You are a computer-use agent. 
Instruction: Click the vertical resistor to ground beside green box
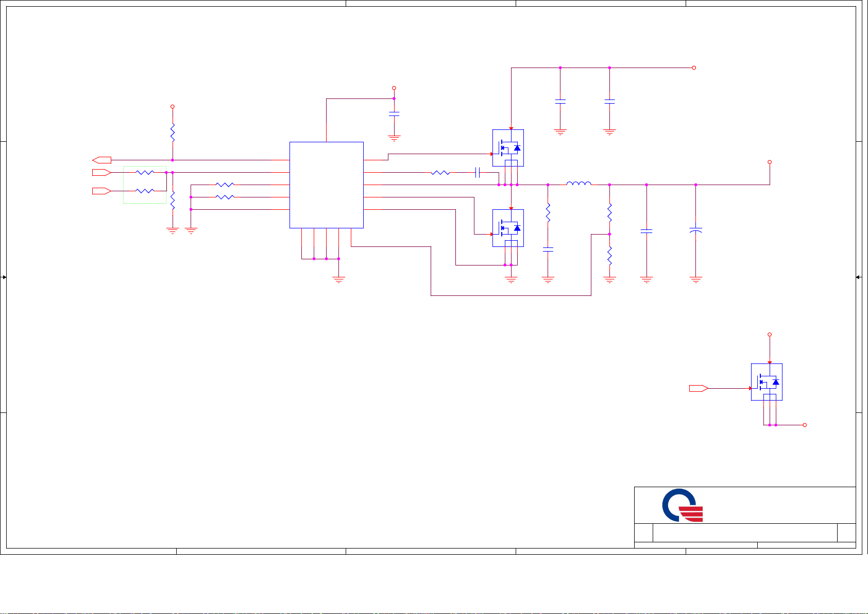173,200
